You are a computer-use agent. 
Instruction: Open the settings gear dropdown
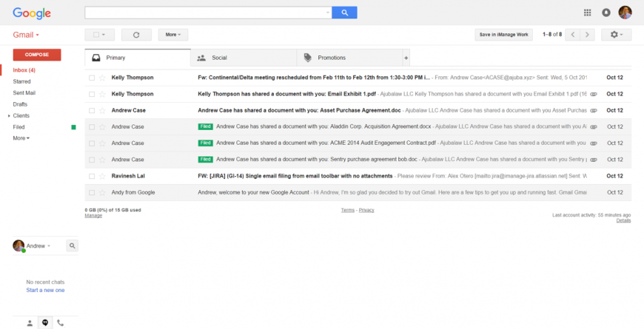click(616, 35)
